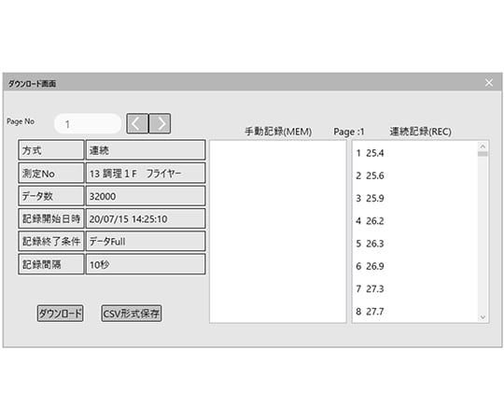Close the ダウンロード画面 dialog

coord(489,83)
